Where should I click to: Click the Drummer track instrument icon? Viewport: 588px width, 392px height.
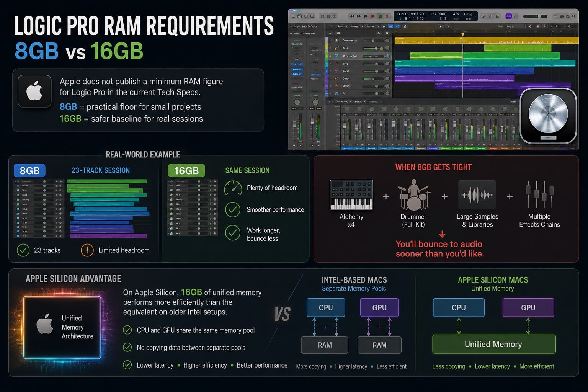click(336, 41)
